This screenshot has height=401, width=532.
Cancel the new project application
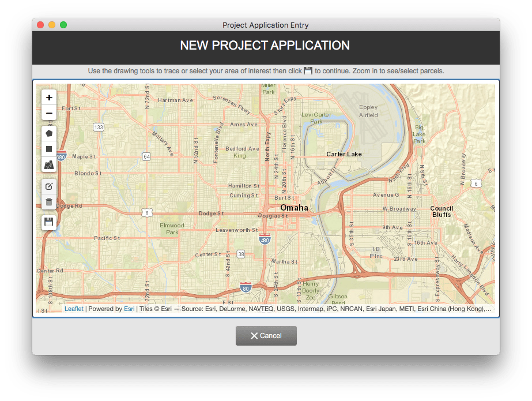(266, 336)
